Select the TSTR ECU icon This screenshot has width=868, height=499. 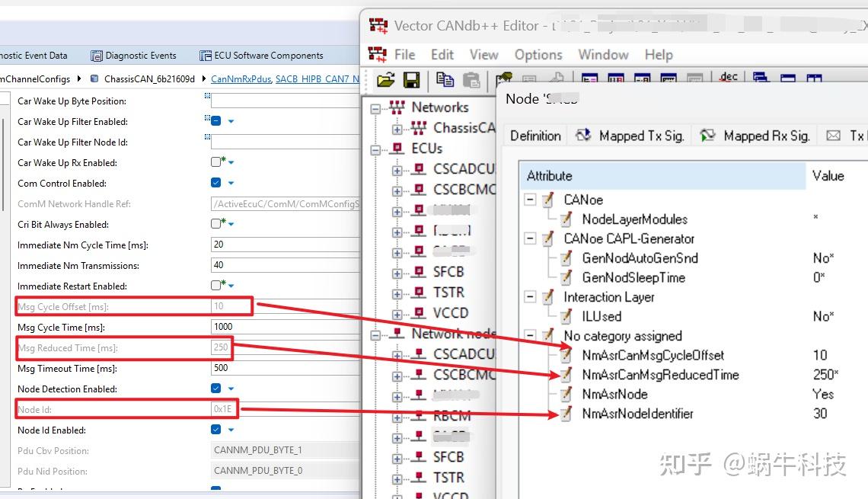coord(417,292)
